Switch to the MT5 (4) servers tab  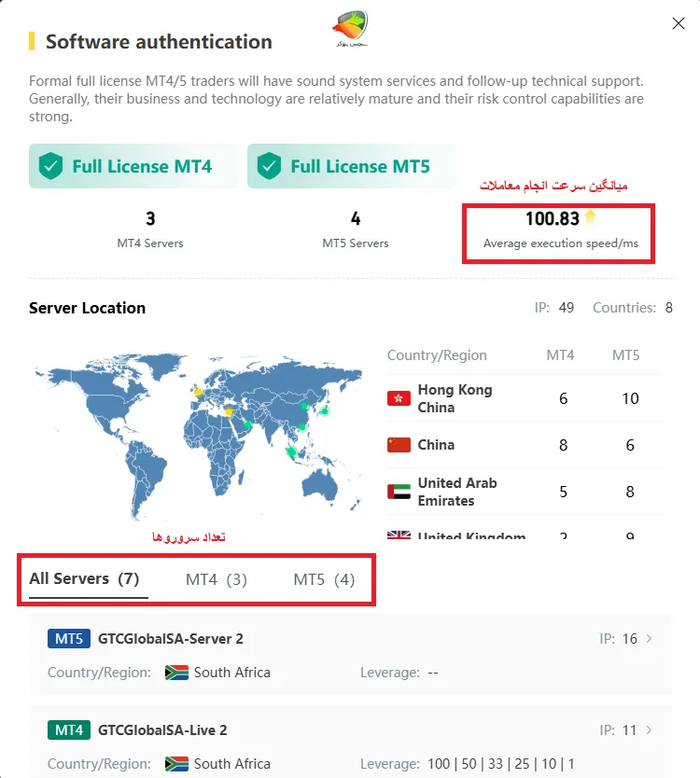click(x=324, y=578)
